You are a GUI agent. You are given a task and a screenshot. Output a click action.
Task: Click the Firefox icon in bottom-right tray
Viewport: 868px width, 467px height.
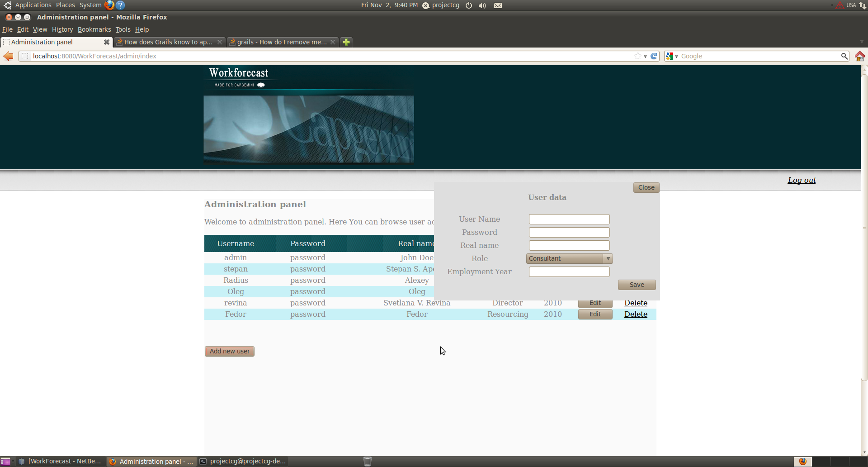click(803, 462)
